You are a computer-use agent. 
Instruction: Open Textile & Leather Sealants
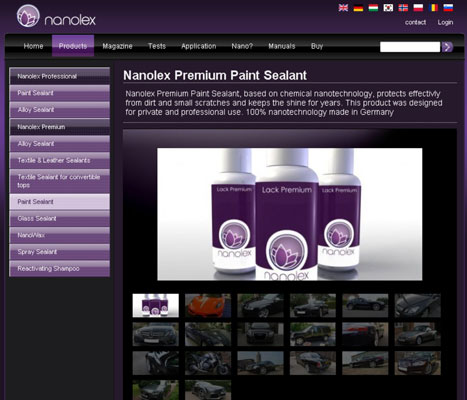(60, 160)
